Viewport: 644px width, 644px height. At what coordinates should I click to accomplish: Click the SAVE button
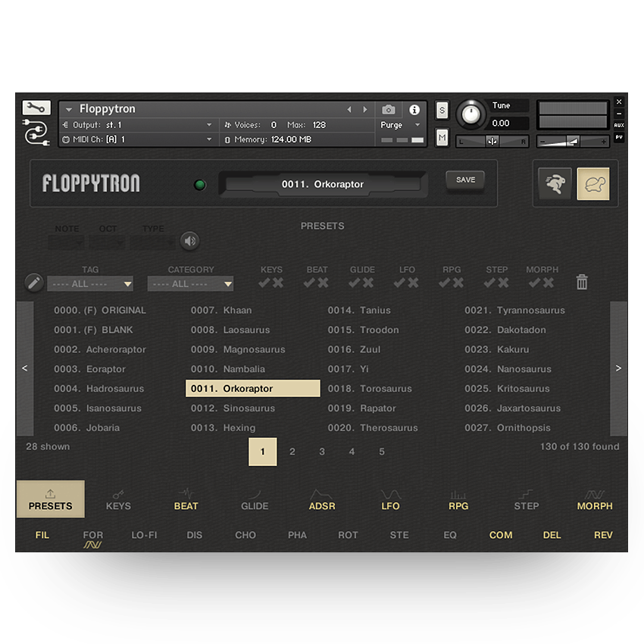coord(465,180)
